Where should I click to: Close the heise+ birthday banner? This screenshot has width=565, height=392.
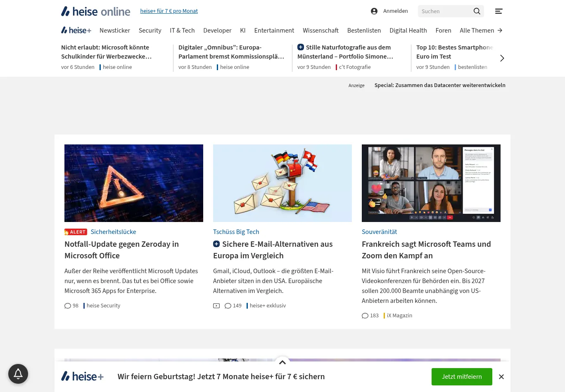click(x=501, y=377)
